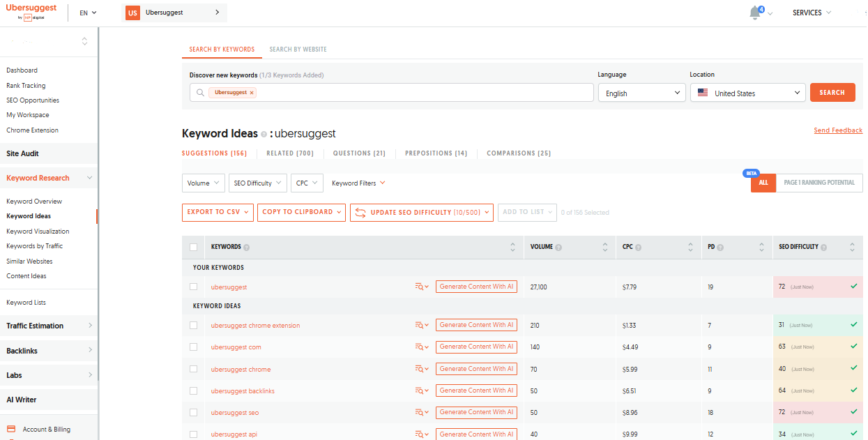This screenshot has height=440, width=868.
Task: Open the United States location dropdown
Action: (748, 93)
